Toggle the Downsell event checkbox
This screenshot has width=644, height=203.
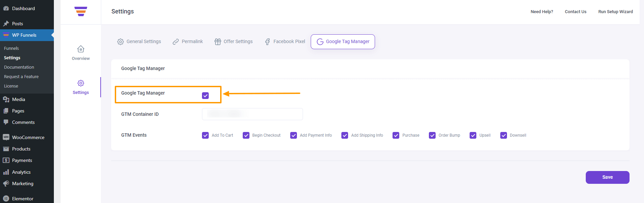[504, 135]
